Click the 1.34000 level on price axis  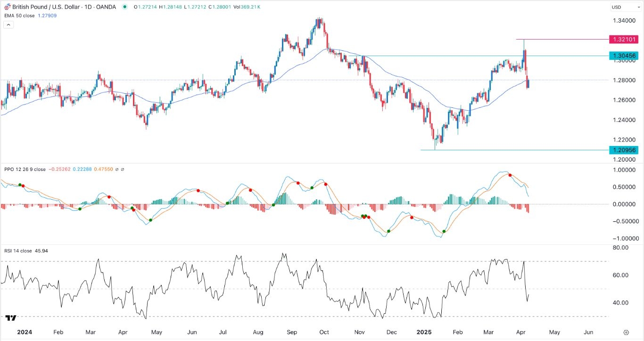click(623, 21)
